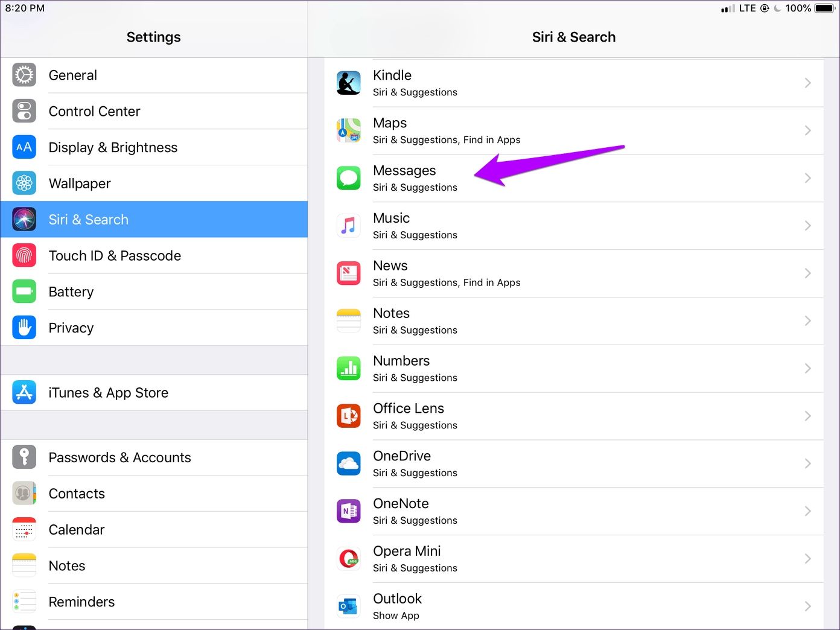Viewport: 840px width, 630px height.
Task: Tap the Calendar icon in sidebar
Action: 24,530
